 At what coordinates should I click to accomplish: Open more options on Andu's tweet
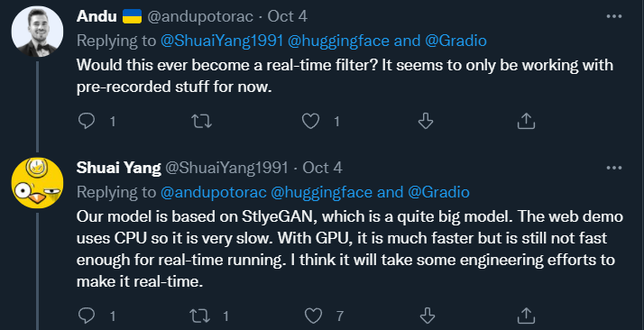[614, 16]
